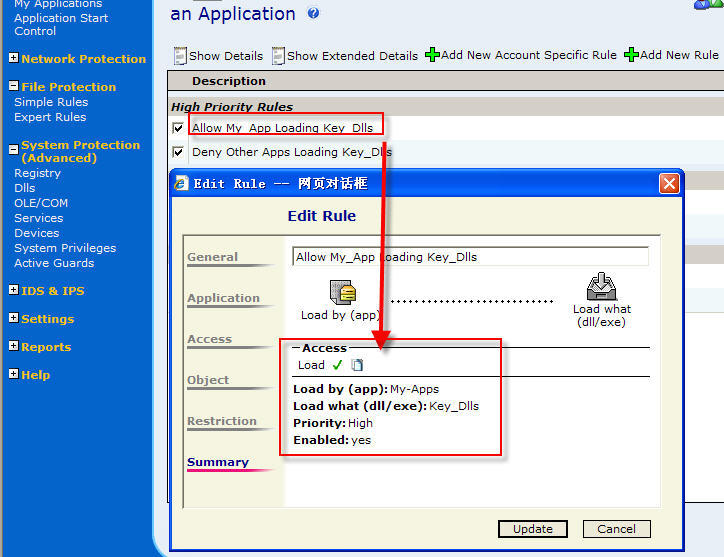Open the Restriction tab in Edit Rule
The height and width of the screenshot is (557, 724).
tap(222, 421)
